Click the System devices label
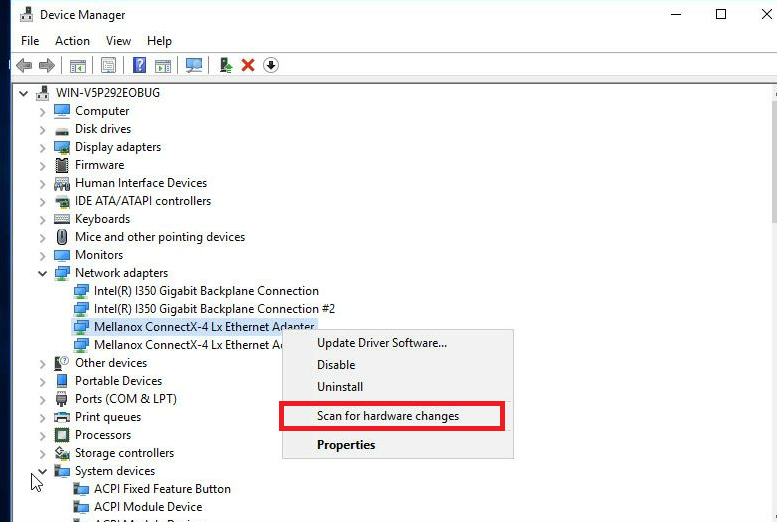 tap(115, 471)
